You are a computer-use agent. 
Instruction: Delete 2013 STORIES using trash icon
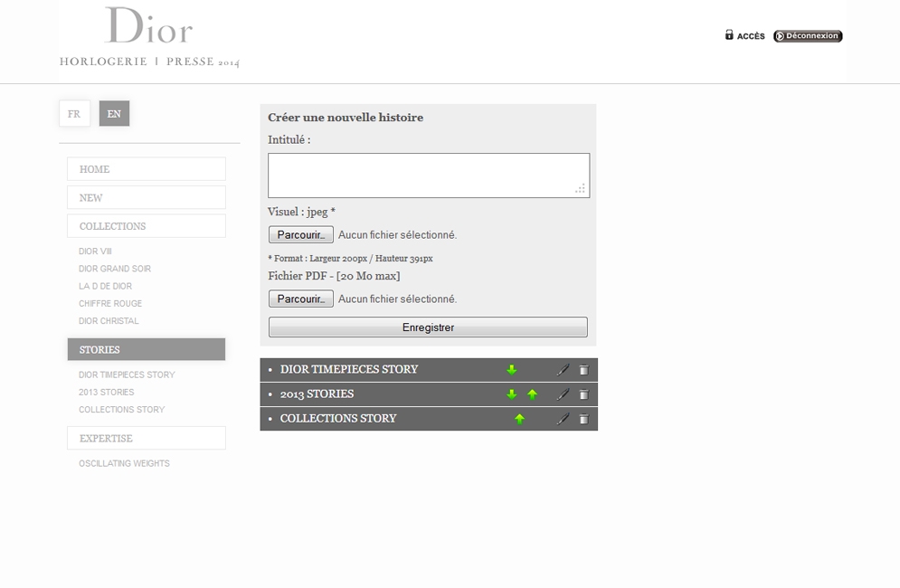coord(583,394)
